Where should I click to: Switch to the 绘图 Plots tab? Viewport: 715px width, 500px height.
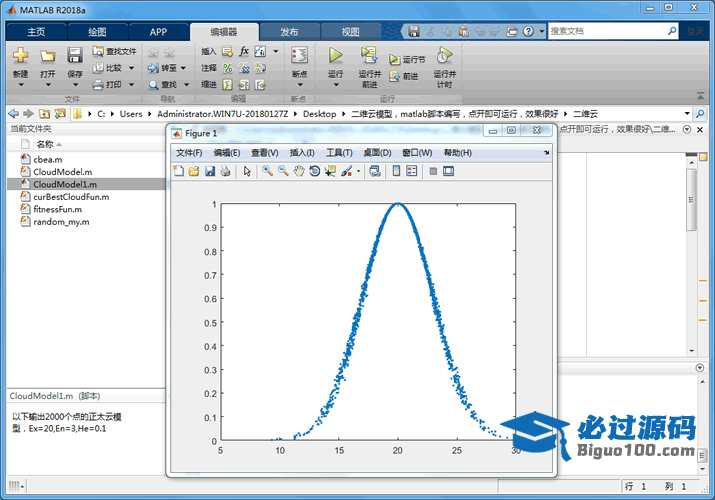click(x=97, y=32)
